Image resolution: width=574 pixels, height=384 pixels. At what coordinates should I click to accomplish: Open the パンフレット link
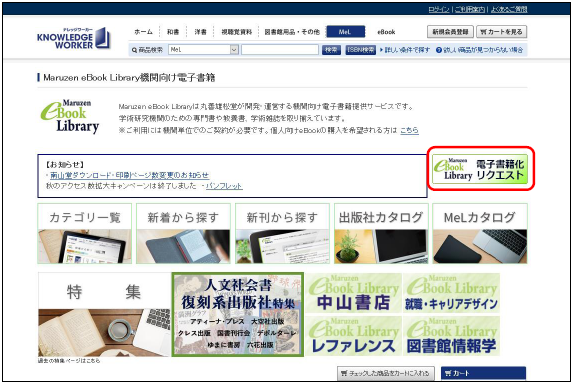click(x=224, y=186)
